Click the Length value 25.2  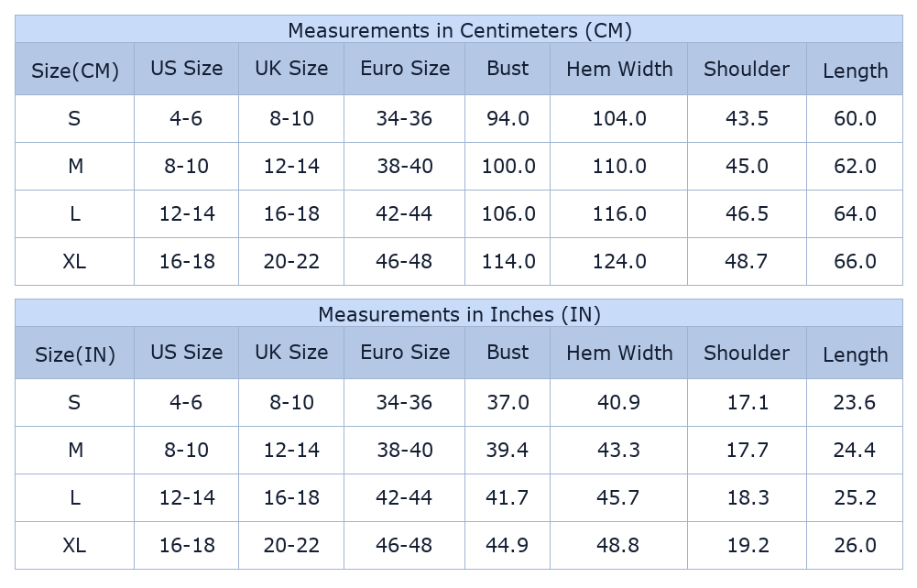855,497
